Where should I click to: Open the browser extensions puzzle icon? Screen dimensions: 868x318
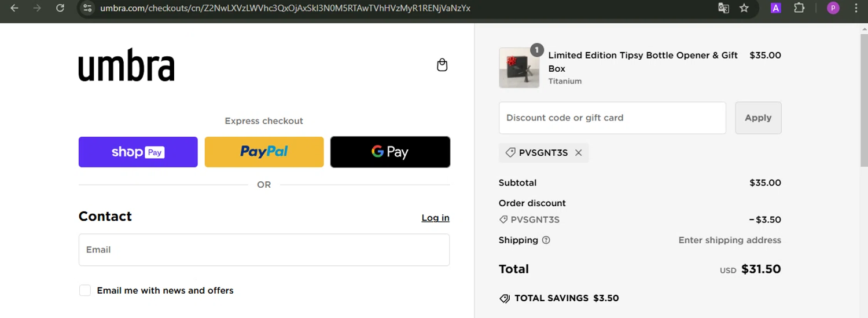point(799,8)
